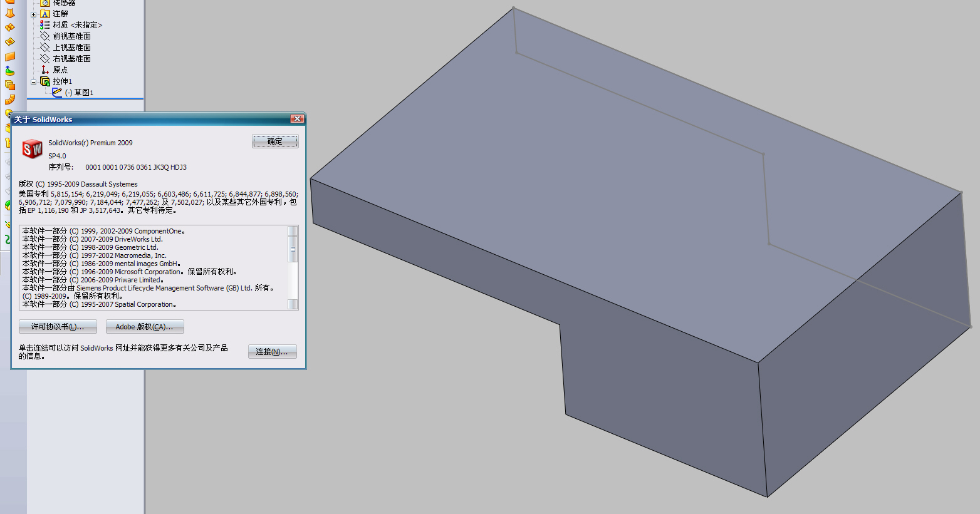Click the SP4.0 version text

pos(57,156)
